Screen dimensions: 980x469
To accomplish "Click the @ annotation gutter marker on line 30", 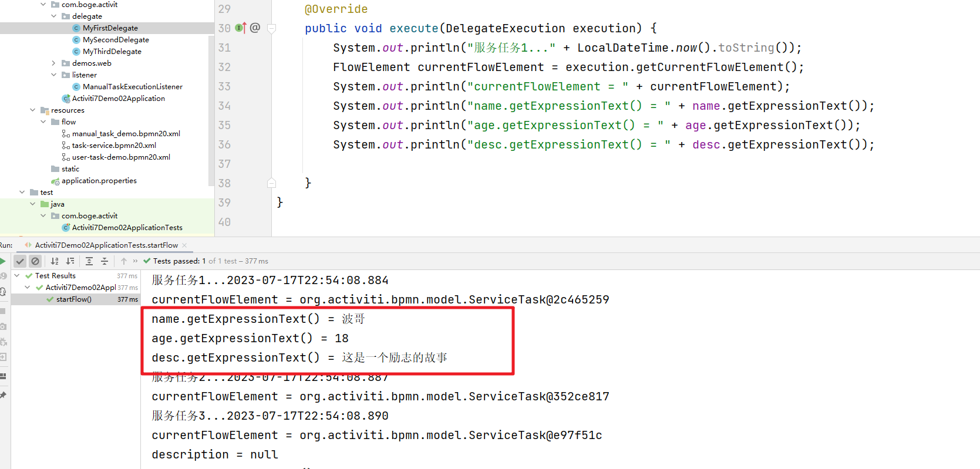I will tap(255, 28).
